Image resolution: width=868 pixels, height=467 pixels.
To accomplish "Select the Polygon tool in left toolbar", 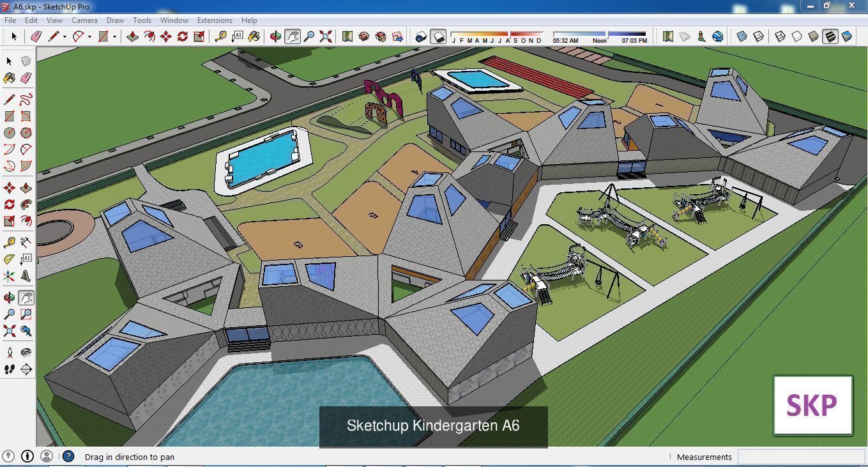I will 26,133.
